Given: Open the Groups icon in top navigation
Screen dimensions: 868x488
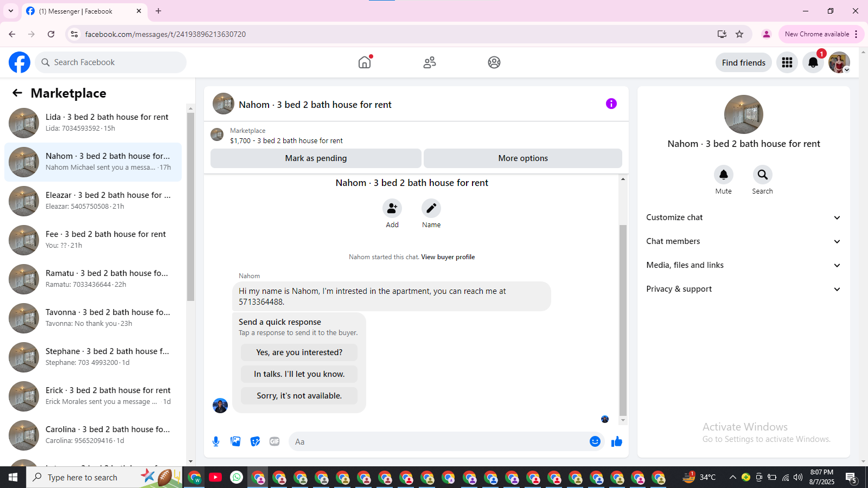Looking at the screenshot, I should point(494,62).
